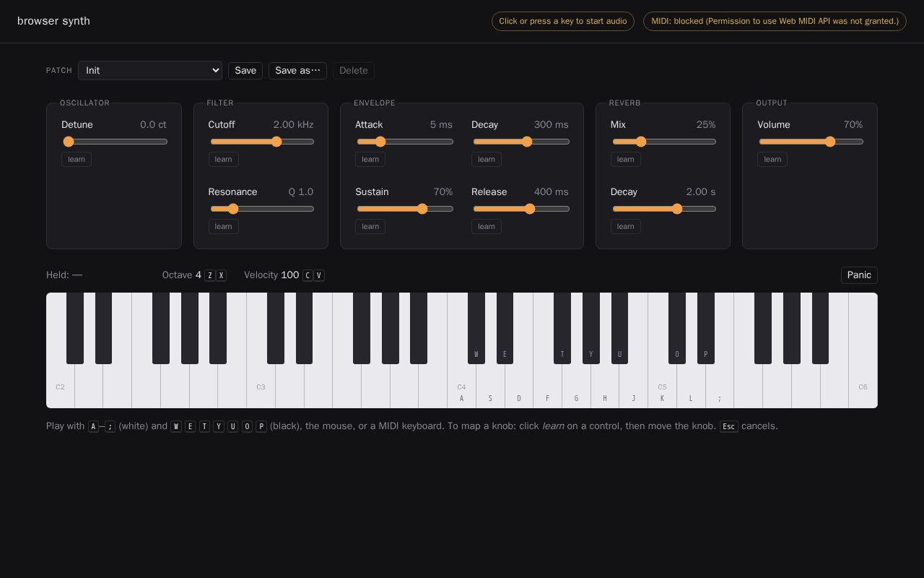The image size is (924, 578).
Task: Click learn under the Resonance slider
Action: (224, 226)
